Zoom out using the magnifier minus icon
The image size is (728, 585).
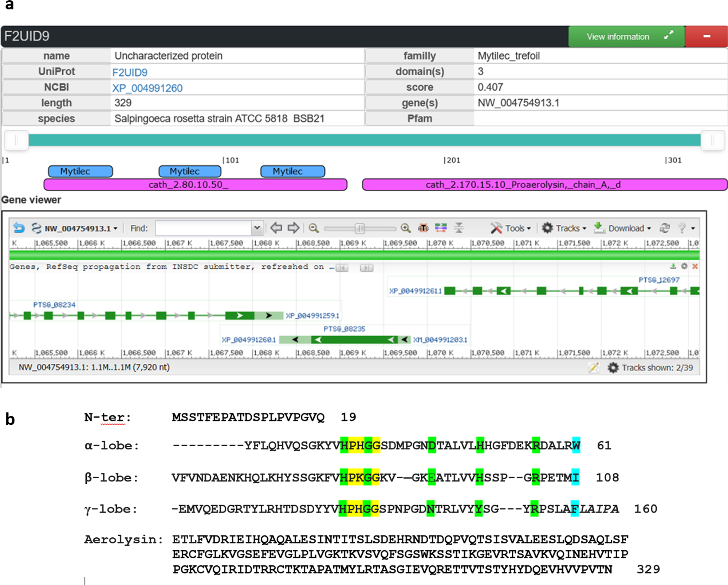tap(313, 228)
